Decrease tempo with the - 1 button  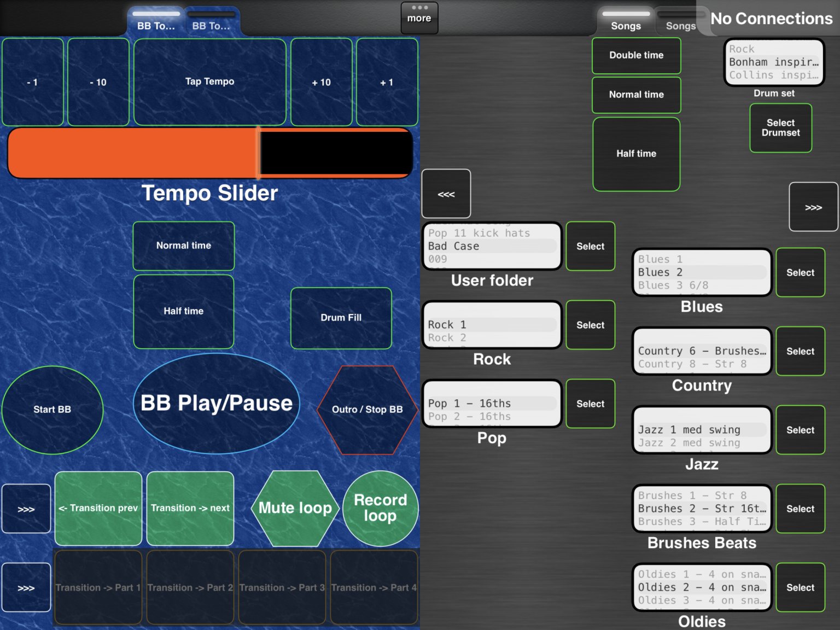coord(33,82)
